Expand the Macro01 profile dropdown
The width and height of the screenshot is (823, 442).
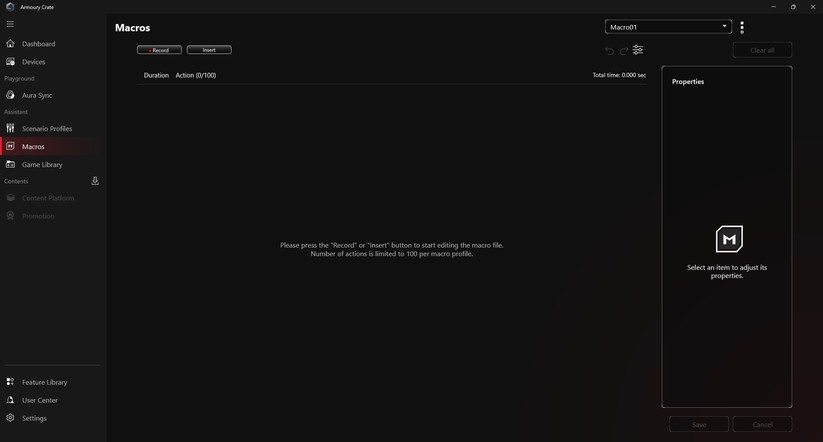(x=668, y=27)
